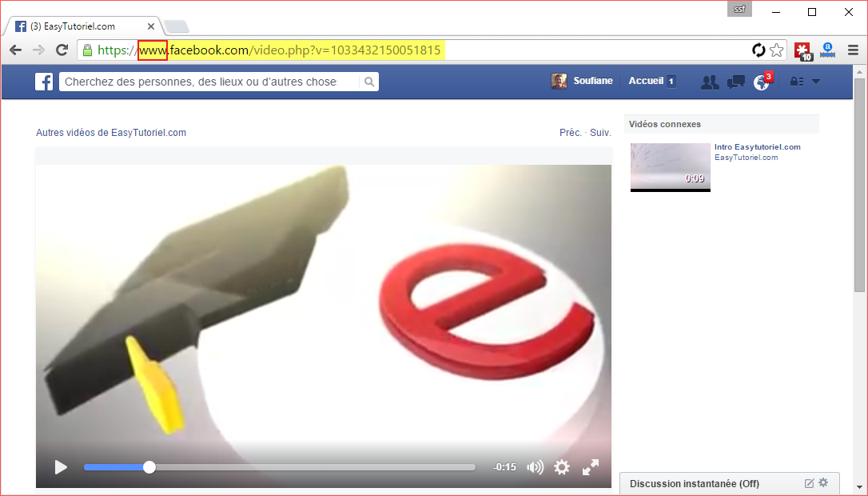Click Soufiane's profile picture
The height and width of the screenshot is (496, 868).
pyautogui.click(x=559, y=82)
